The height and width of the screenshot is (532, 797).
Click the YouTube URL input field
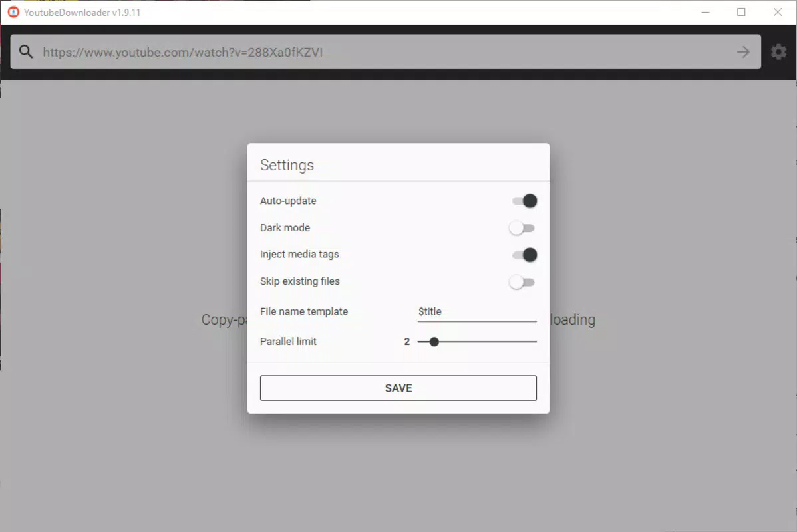coord(386,52)
